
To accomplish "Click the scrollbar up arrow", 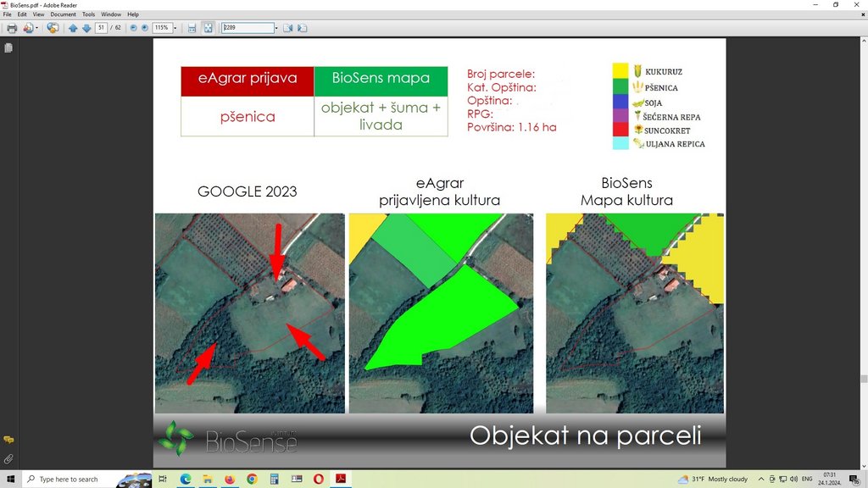I will click(x=864, y=41).
